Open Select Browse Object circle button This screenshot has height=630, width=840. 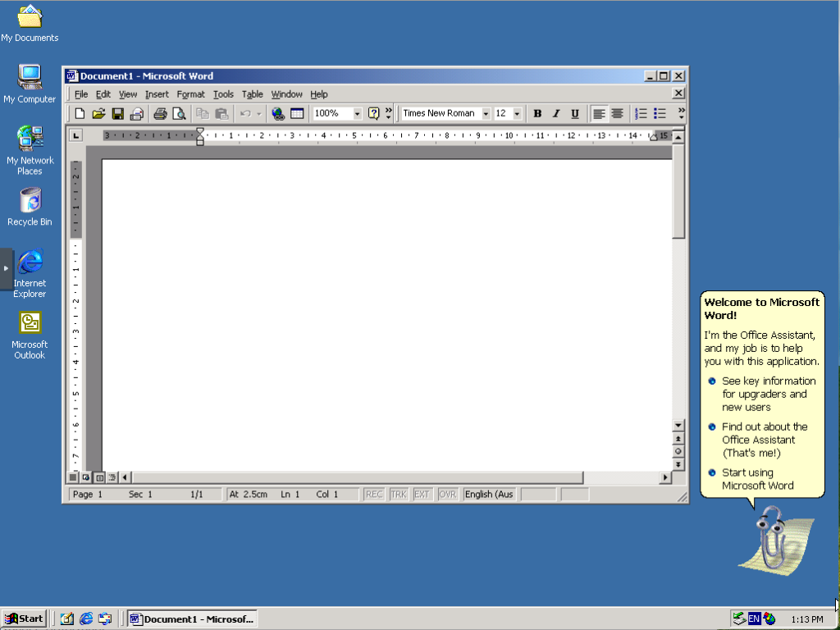678,452
